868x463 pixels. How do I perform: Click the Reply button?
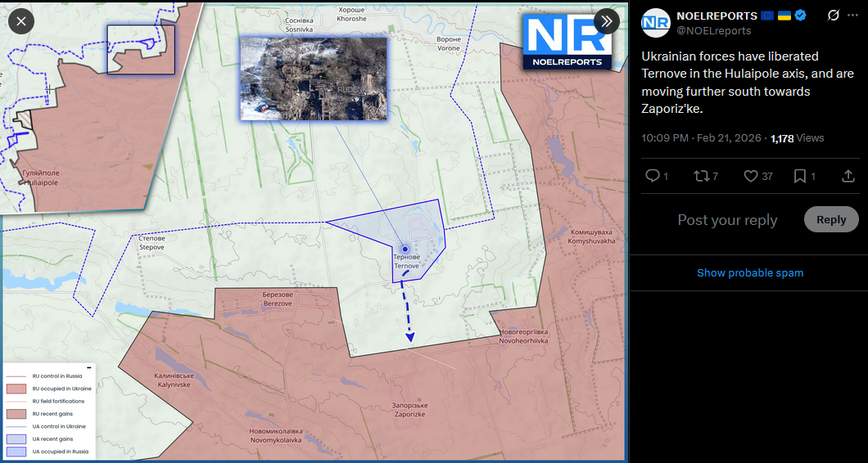tap(831, 219)
